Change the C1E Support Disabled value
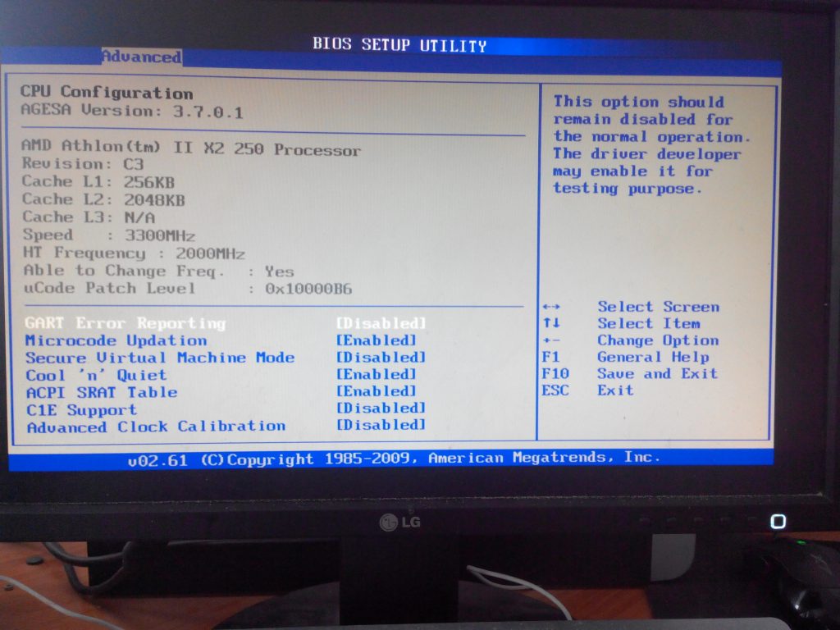The width and height of the screenshot is (840, 630). [381, 408]
